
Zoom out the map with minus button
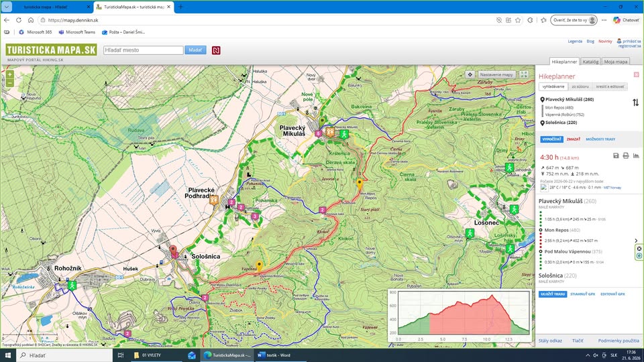click(x=9, y=83)
